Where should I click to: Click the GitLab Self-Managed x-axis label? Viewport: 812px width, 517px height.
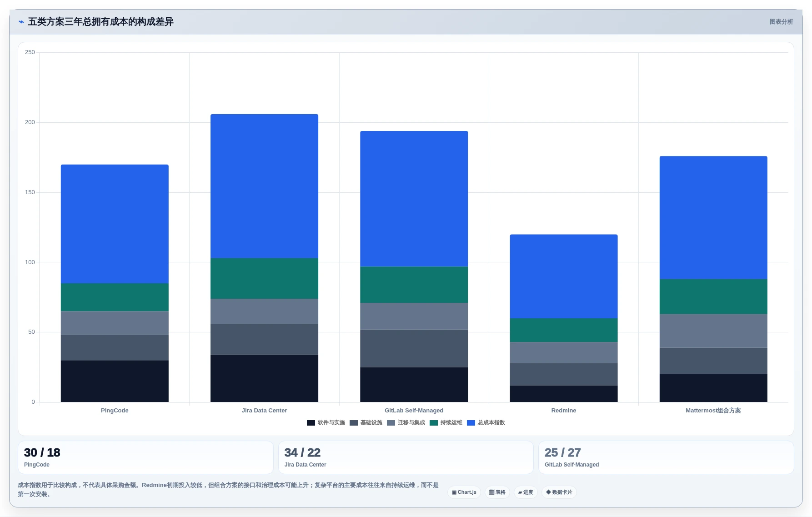coord(414,411)
